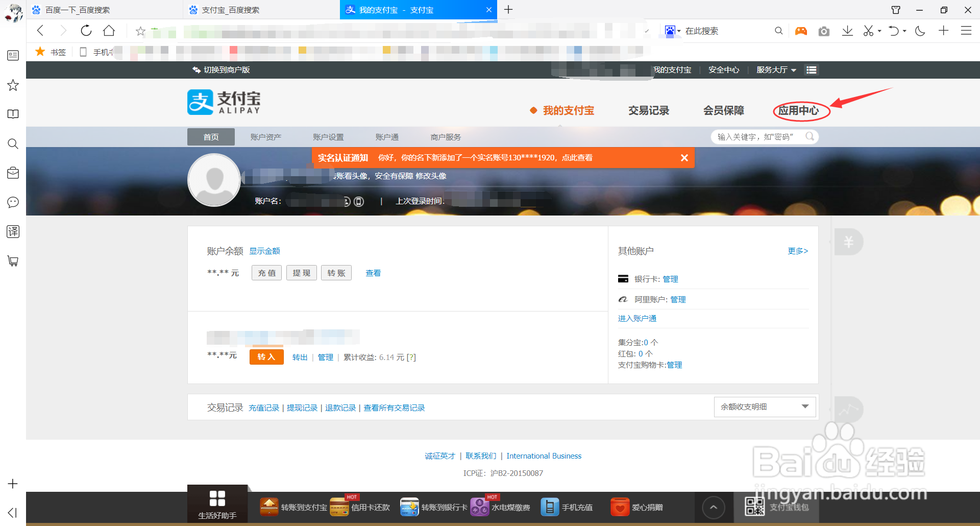
Task: Click 更多> in 其他账户 panel
Action: (x=798, y=251)
